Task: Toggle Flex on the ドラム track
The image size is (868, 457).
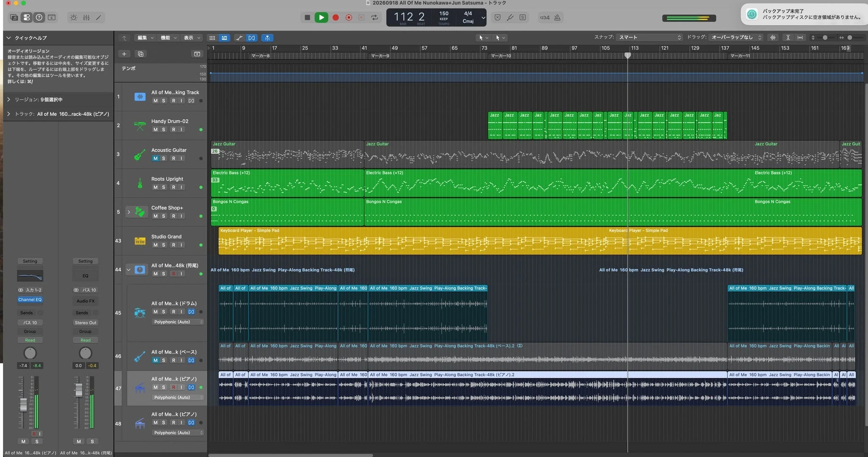Action: point(191,312)
